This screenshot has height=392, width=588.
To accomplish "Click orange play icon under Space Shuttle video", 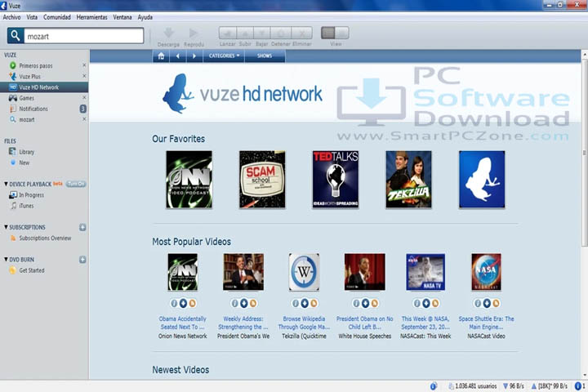I will 496,303.
